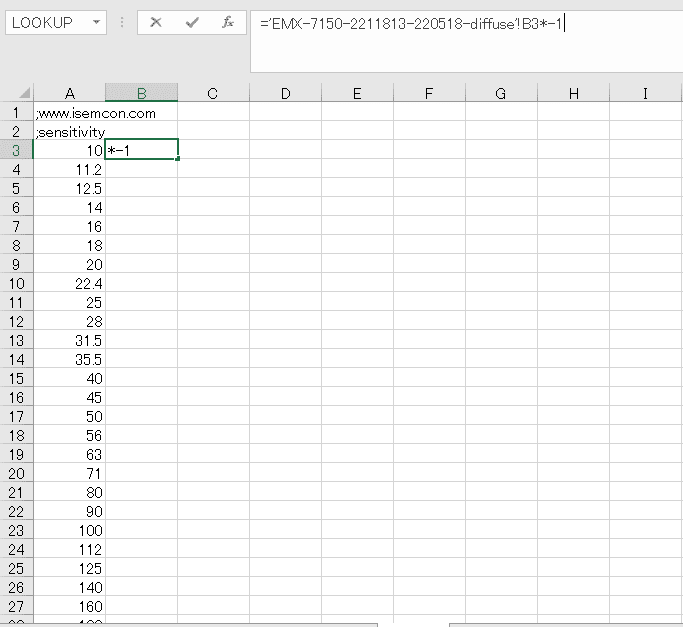The width and height of the screenshot is (683, 627).
Task: Click cell containing 71
Action: pyautogui.click(x=69, y=473)
